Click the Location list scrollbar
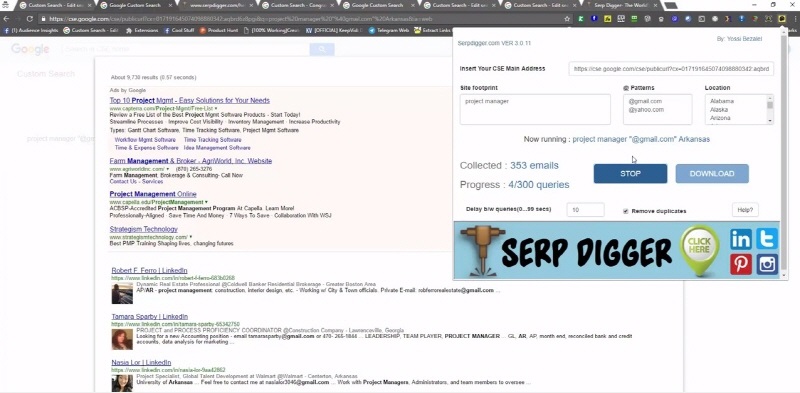The height and width of the screenshot is (393, 800). 770,109
